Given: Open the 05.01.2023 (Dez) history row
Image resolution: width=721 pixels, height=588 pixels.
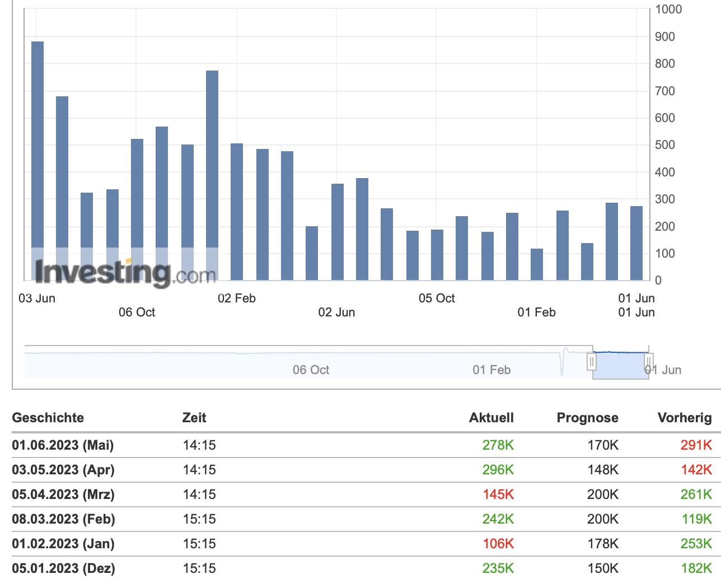Looking at the screenshot, I should pyautogui.click(x=362, y=568).
